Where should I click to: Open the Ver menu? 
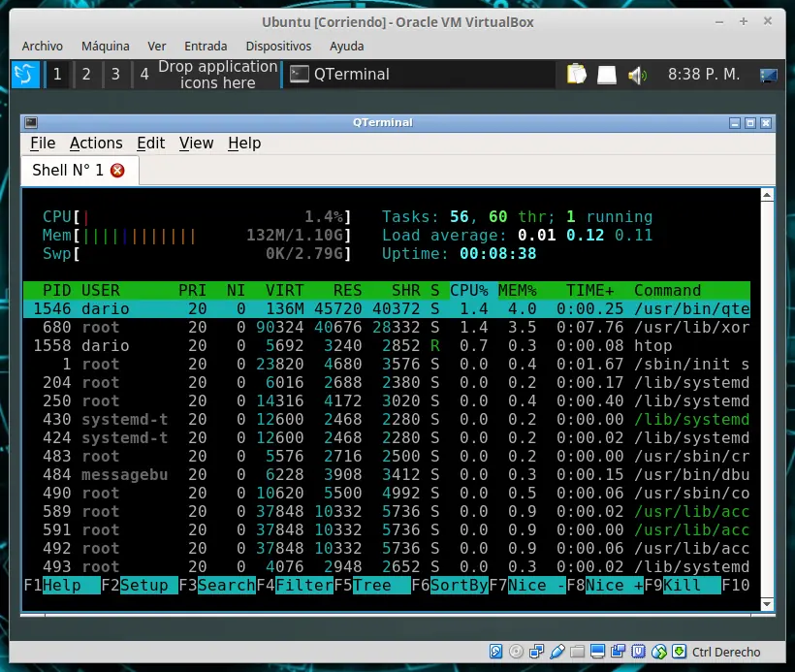coord(157,47)
